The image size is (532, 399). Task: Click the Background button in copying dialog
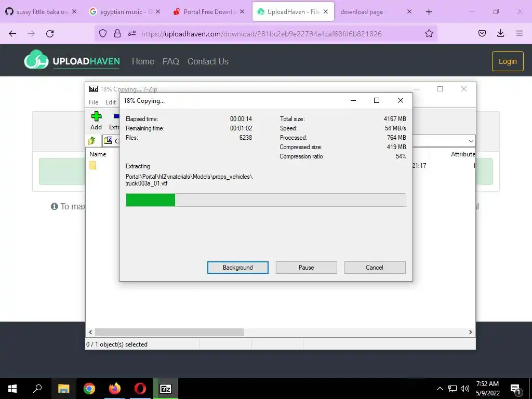[237, 268]
